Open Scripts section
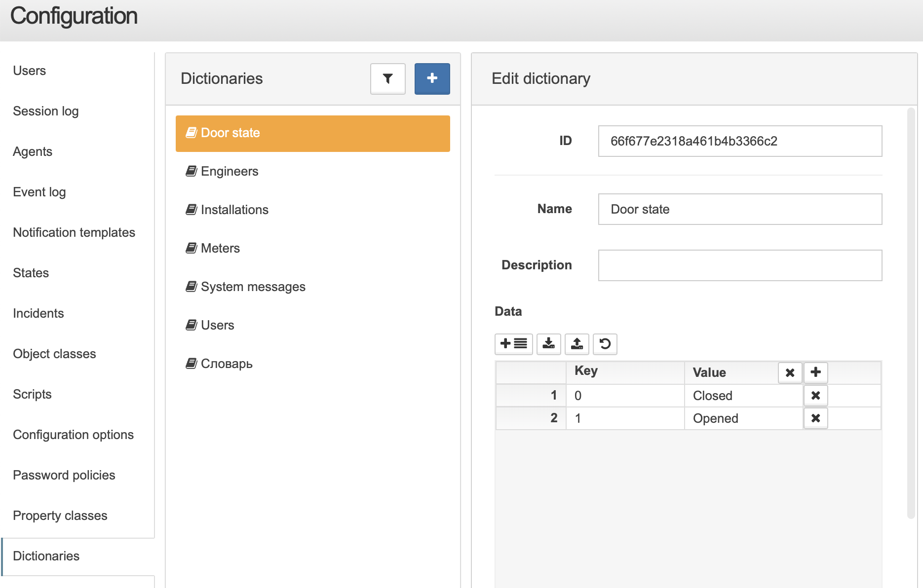Screen dimensions: 923x588 32,394
